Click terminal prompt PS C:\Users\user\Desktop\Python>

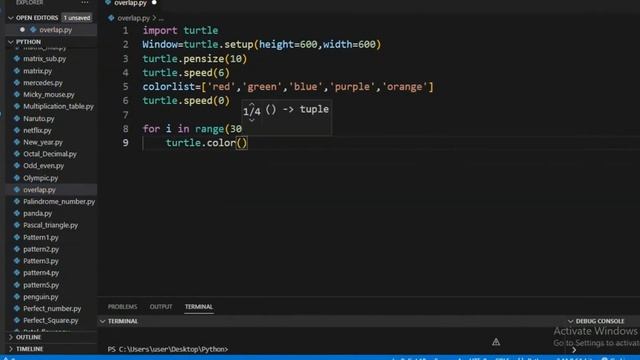[168, 349]
